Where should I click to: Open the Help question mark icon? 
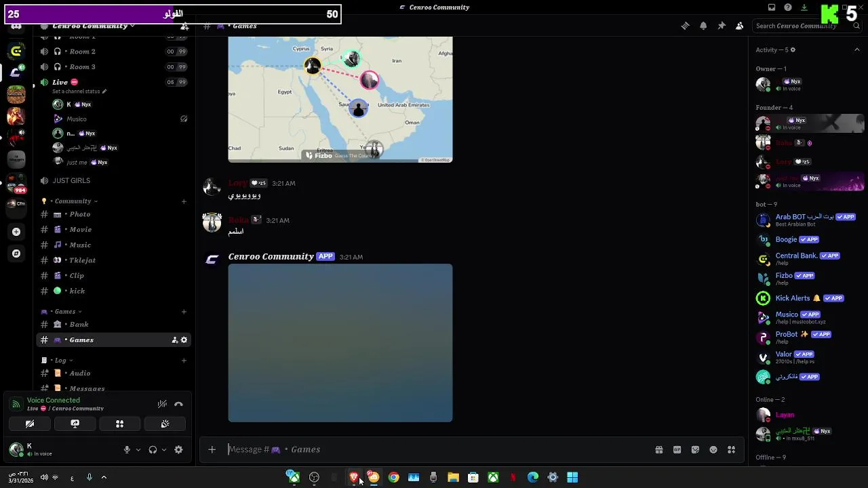(788, 7)
